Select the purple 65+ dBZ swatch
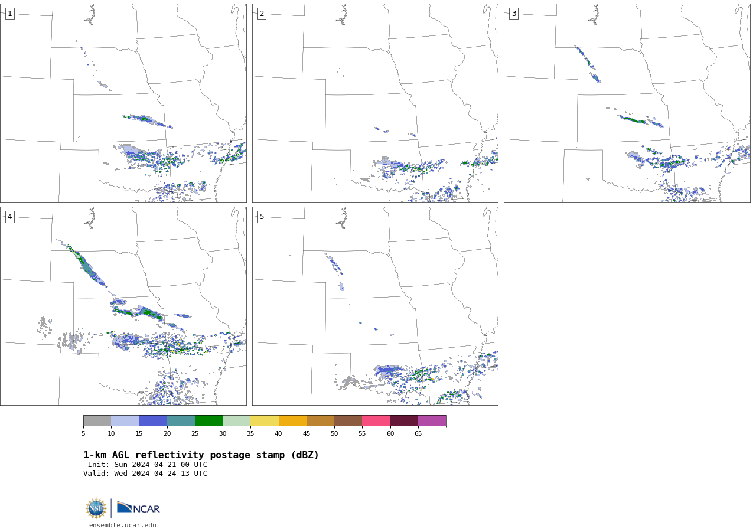Screen dimensions: 756x532 point(432,421)
